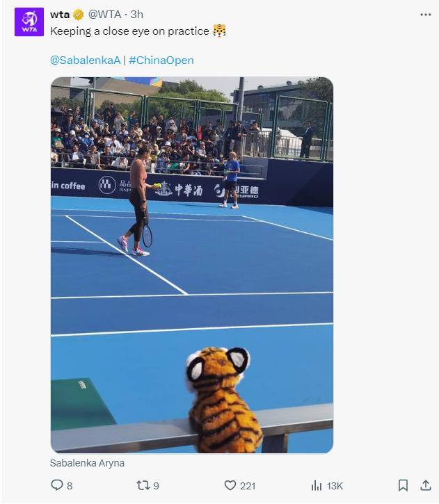Click the tweet text about practice

pos(129,31)
